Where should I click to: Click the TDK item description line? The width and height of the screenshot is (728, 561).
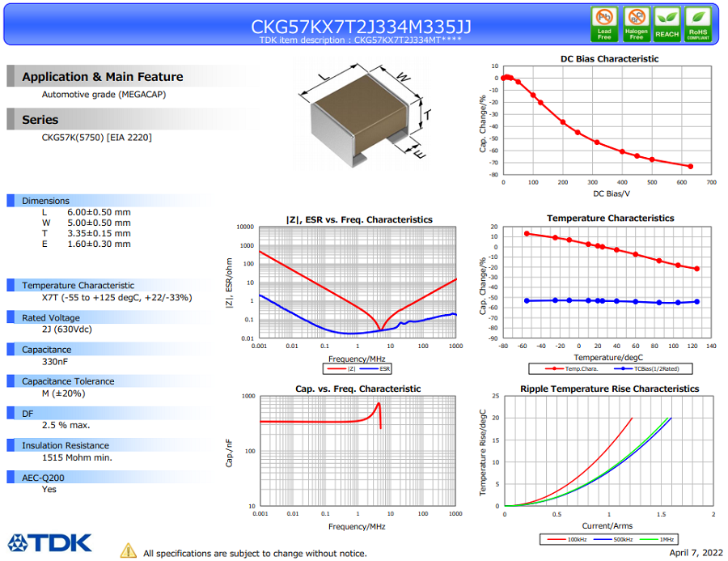tap(360, 40)
